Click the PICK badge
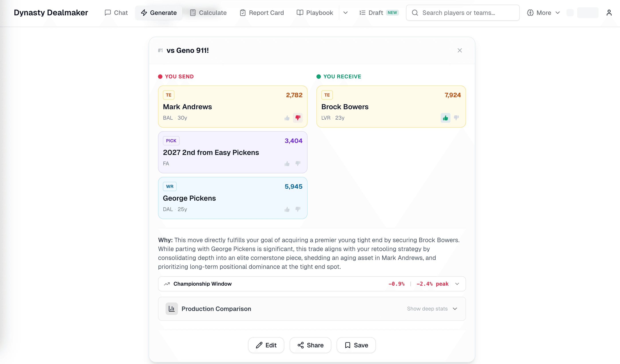620x364 pixels. pos(171,141)
